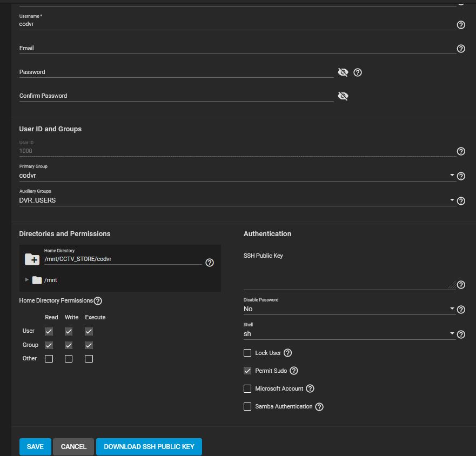The image size is (476, 456).
Task: Show help for Samba Authentication
Action: coord(319,407)
